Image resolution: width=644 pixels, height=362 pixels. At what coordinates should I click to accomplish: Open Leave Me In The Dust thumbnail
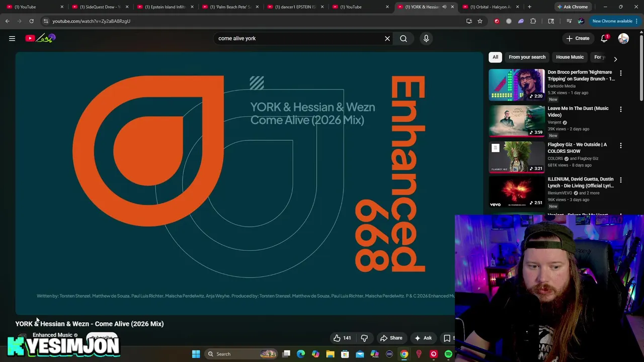pyautogui.click(x=517, y=121)
